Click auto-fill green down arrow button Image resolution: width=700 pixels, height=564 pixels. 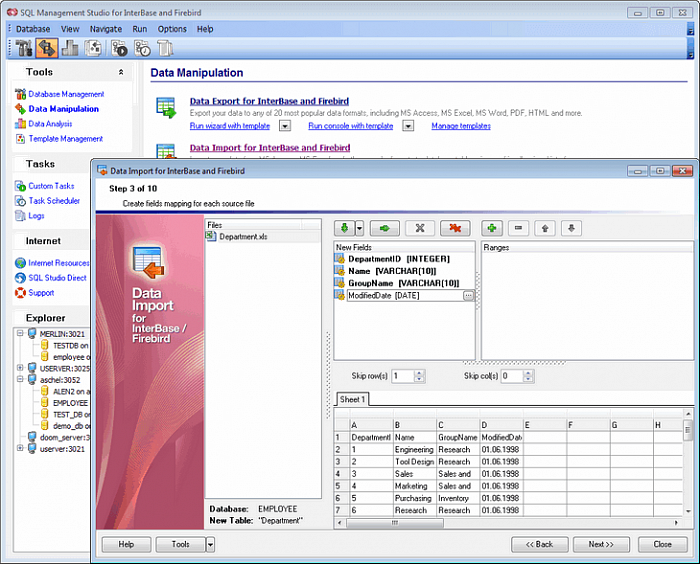point(344,228)
